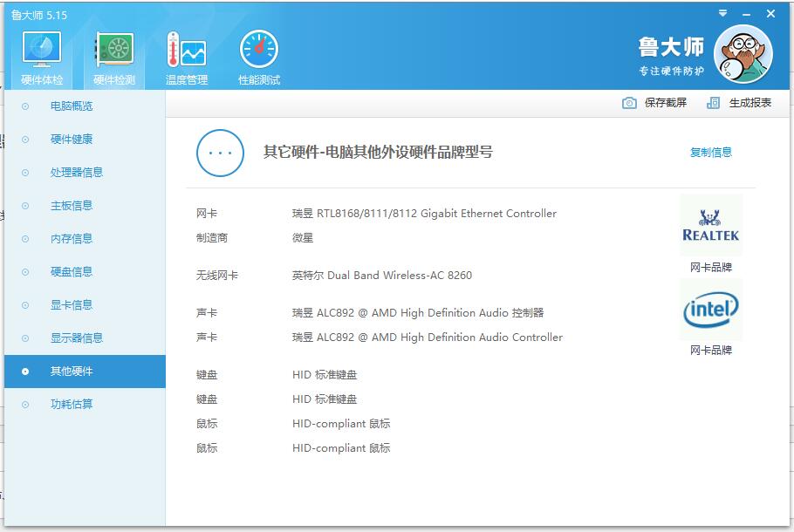Minimize the 鲁大师 window
Screen dimensions: 794x532
coord(746,14)
